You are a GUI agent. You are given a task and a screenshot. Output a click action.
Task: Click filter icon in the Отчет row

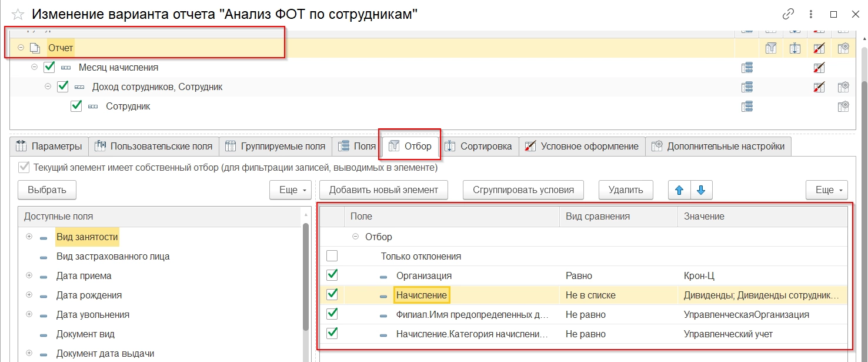click(x=770, y=49)
